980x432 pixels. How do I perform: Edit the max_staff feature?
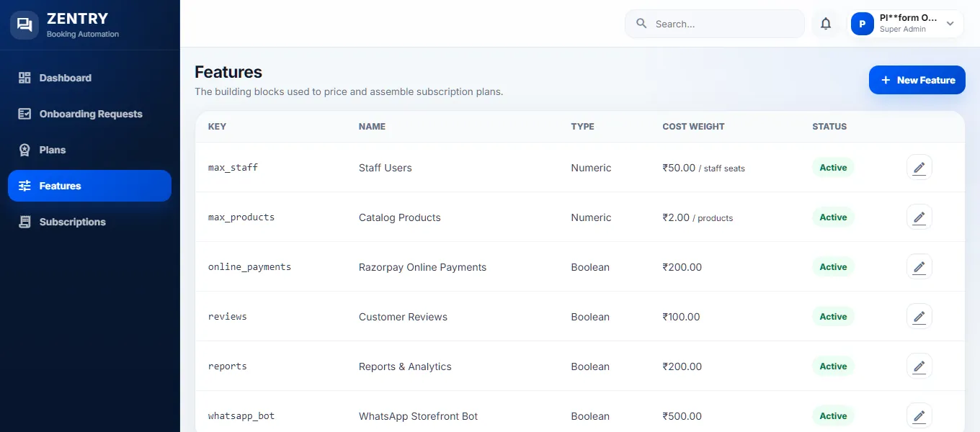[919, 167]
